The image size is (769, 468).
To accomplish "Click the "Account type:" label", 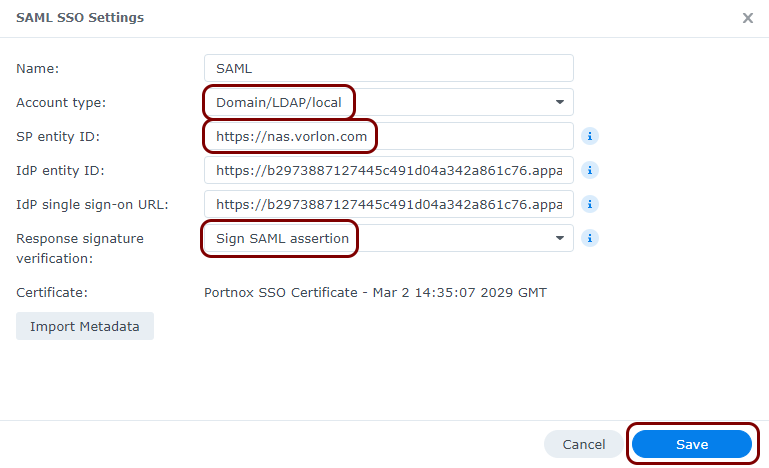I will 61,102.
